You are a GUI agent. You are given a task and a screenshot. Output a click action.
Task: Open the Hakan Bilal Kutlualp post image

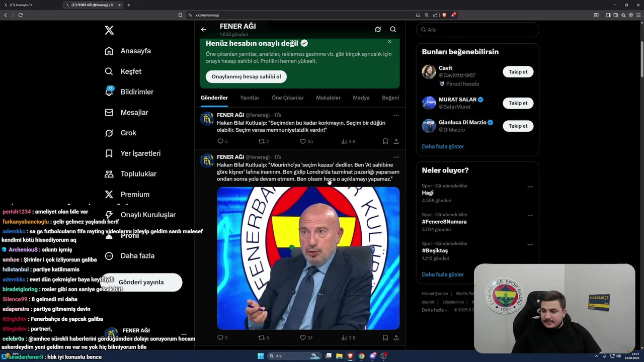(x=308, y=258)
